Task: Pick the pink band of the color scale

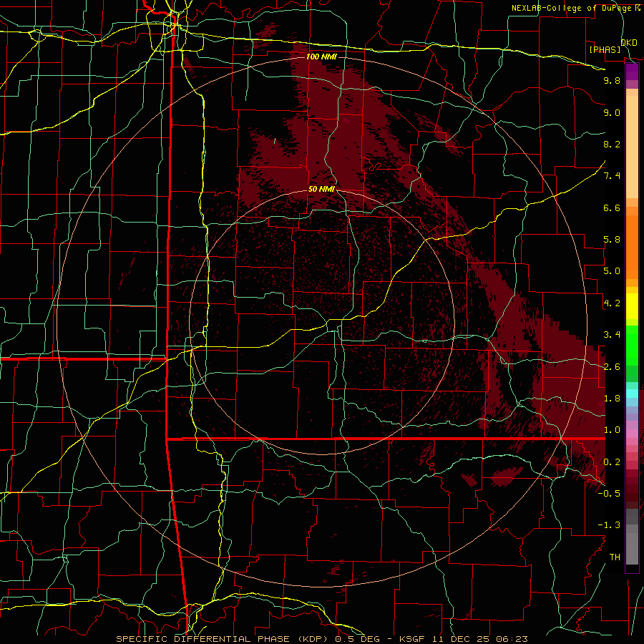Action: coord(632,434)
